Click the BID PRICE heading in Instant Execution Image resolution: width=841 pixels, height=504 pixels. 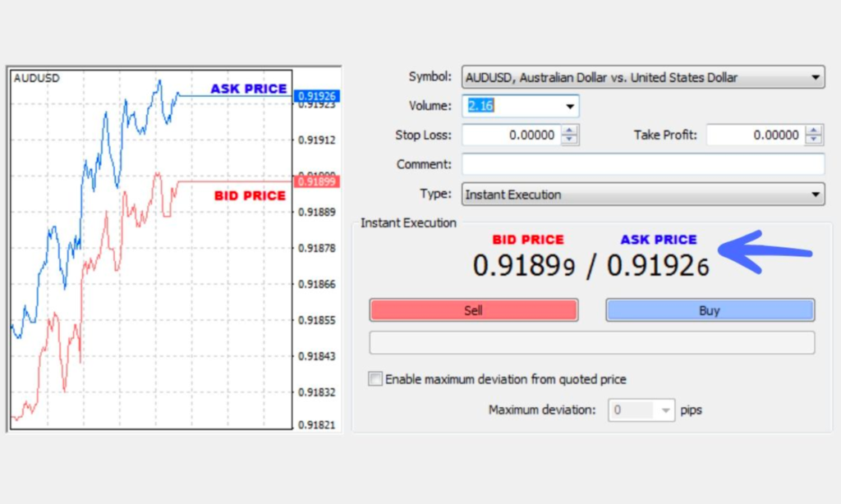pos(528,240)
